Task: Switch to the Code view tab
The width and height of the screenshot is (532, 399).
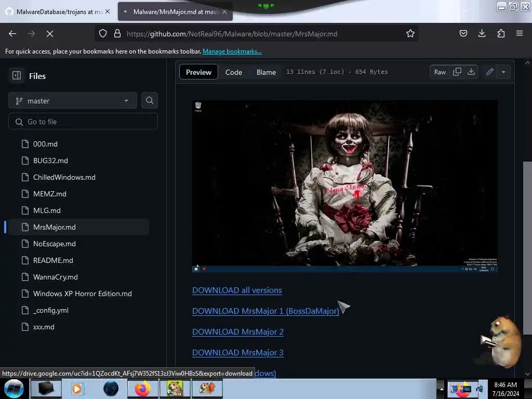Action: pyautogui.click(x=234, y=72)
